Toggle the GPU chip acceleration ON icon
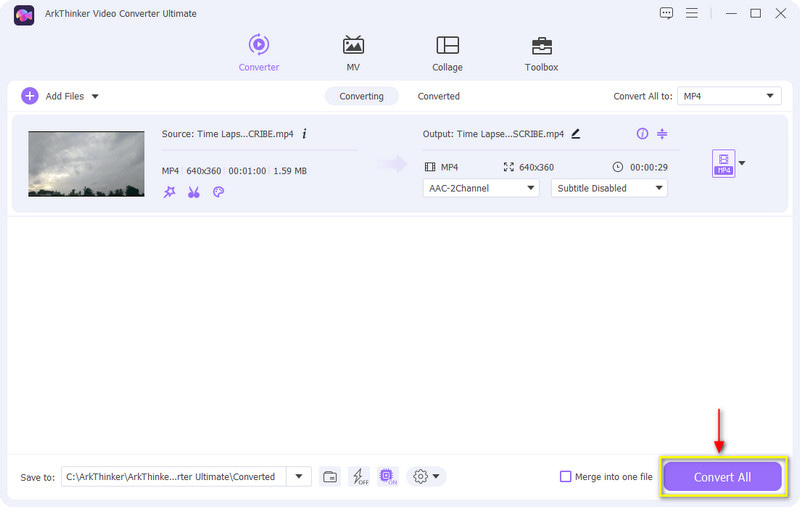 [388, 476]
